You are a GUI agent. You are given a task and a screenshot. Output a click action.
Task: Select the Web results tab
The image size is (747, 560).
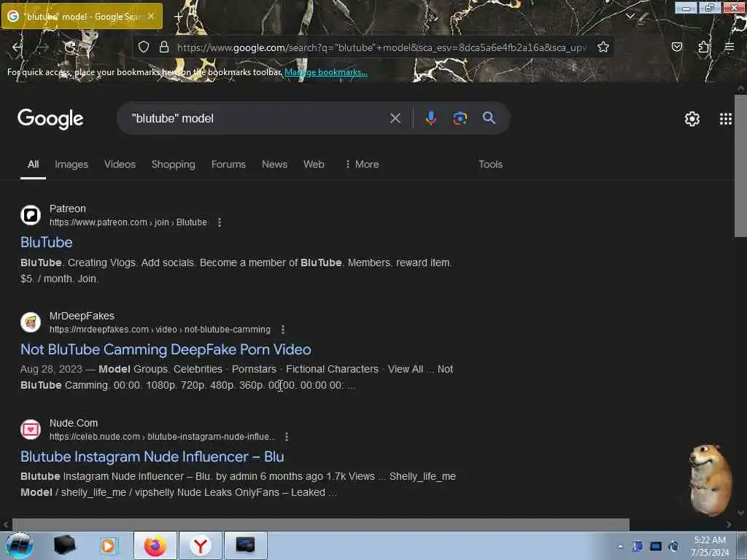coord(314,164)
